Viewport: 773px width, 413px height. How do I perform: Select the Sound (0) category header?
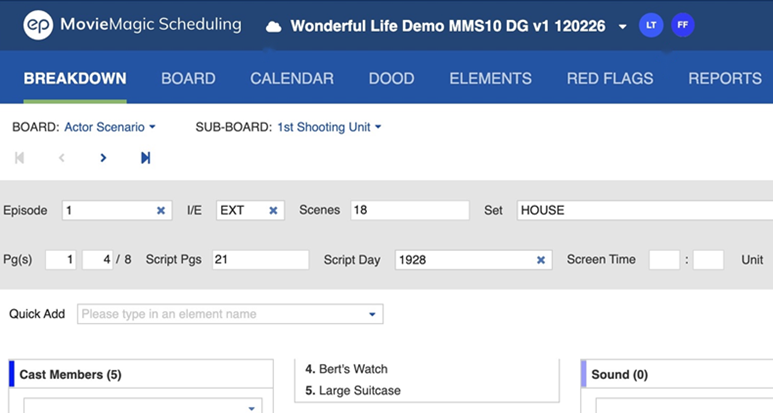point(677,375)
